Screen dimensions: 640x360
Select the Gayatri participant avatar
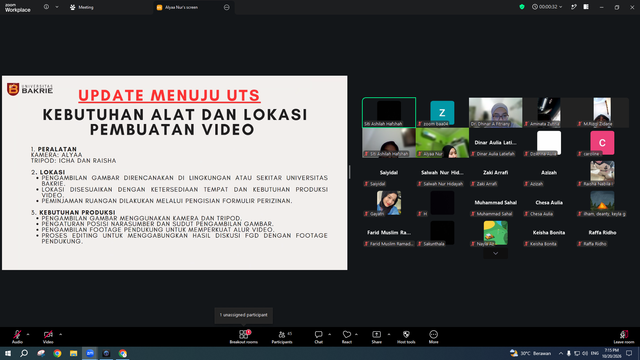389,202
